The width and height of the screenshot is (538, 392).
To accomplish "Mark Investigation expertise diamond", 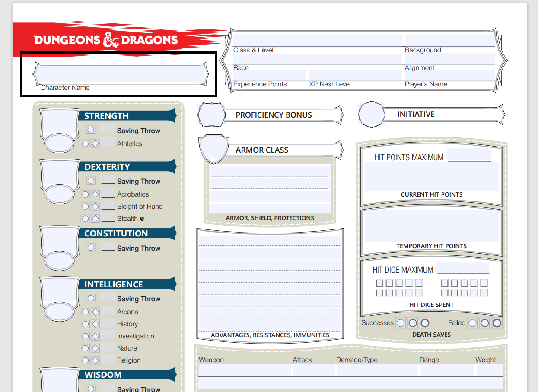I will coord(96,336).
